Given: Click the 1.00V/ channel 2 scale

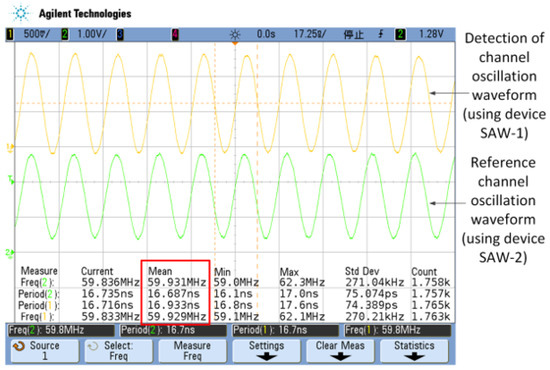Looking at the screenshot, I should pos(92,34).
